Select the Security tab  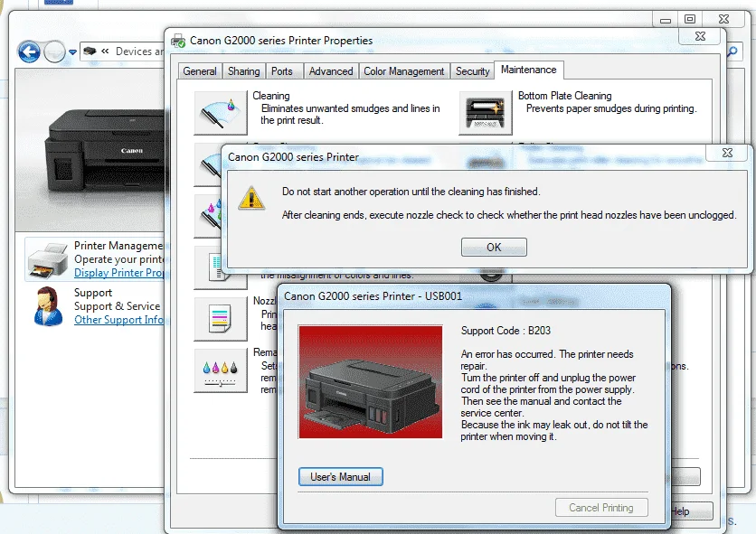(x=472, y=71)
